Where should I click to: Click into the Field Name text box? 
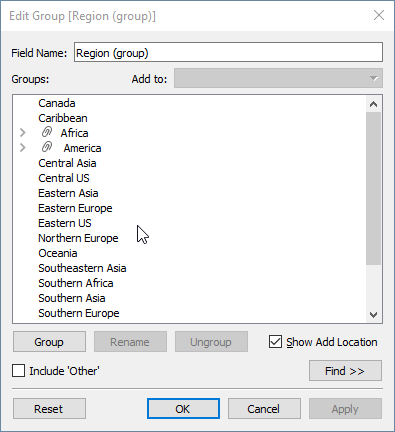pos(228,52)
